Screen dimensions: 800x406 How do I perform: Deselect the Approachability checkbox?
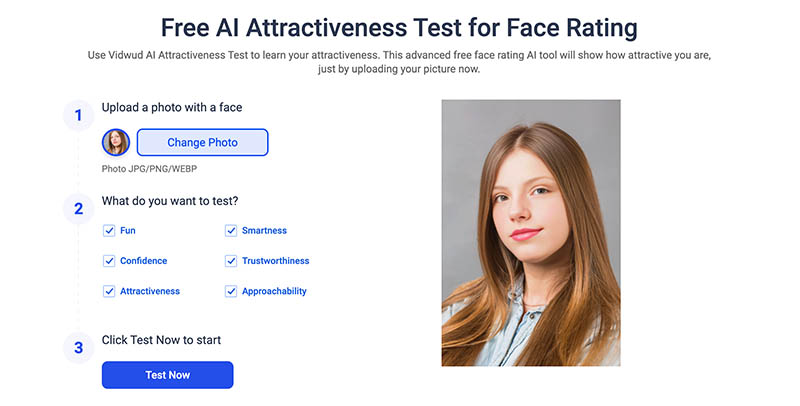tap(231, 291)
